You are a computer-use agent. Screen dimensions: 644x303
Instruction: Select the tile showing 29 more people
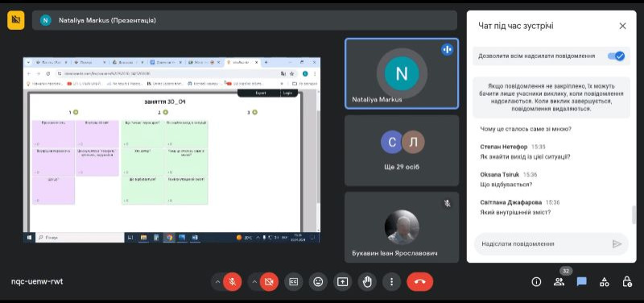[x=402, y=151]
